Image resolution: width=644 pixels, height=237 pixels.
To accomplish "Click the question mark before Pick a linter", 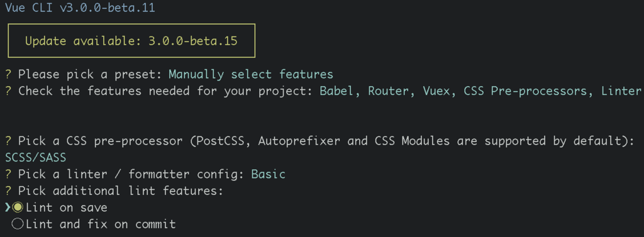I will coord(8,174).
